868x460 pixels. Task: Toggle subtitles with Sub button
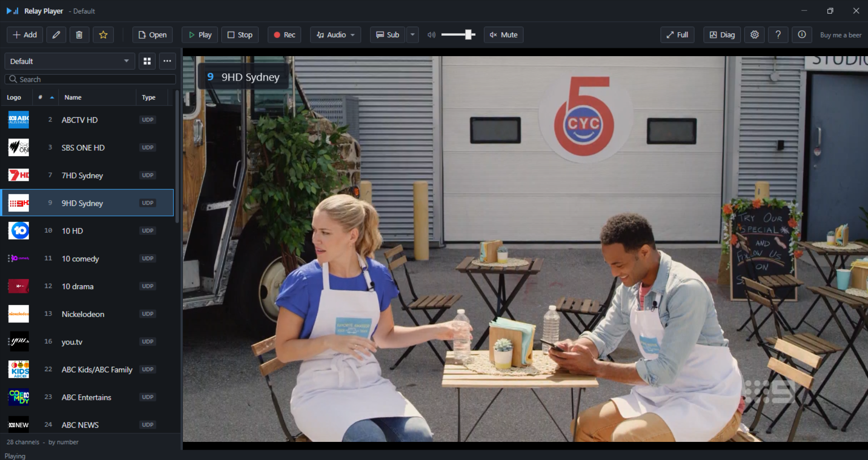[x=388, y=35]
